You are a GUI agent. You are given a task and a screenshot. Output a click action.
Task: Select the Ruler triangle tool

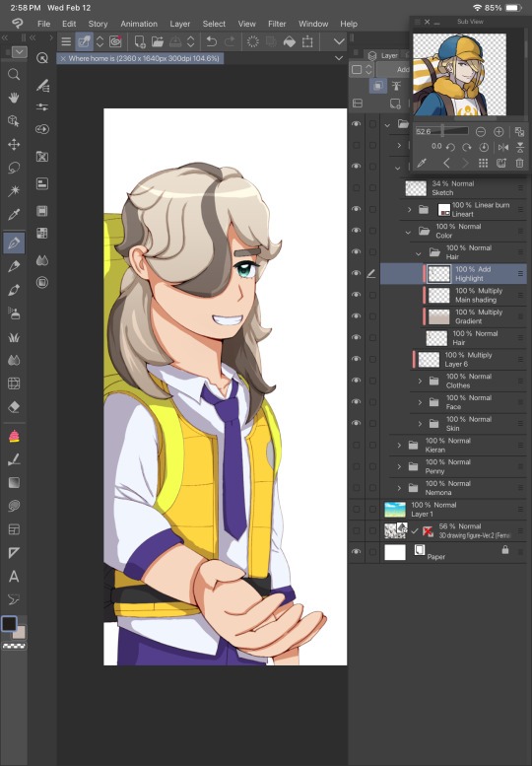(14, 553)
